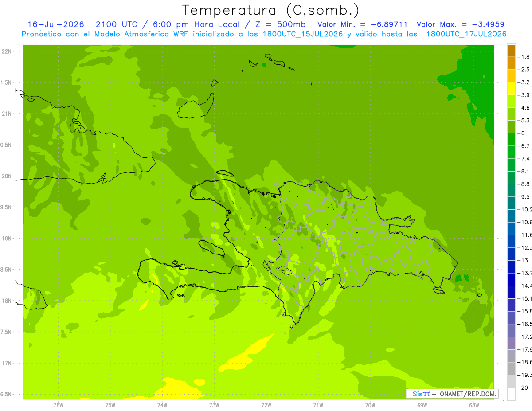Click the '-5.3' colorbar value
Image resolution: width=532 pixels, height=411 pixels.
pyautogui.click(x=524, y=121)
